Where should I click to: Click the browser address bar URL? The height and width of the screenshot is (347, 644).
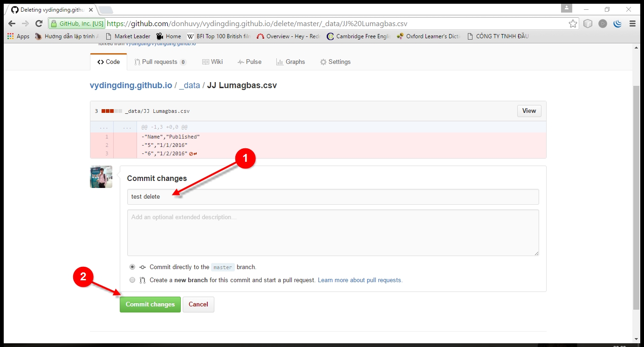[257, 23]
